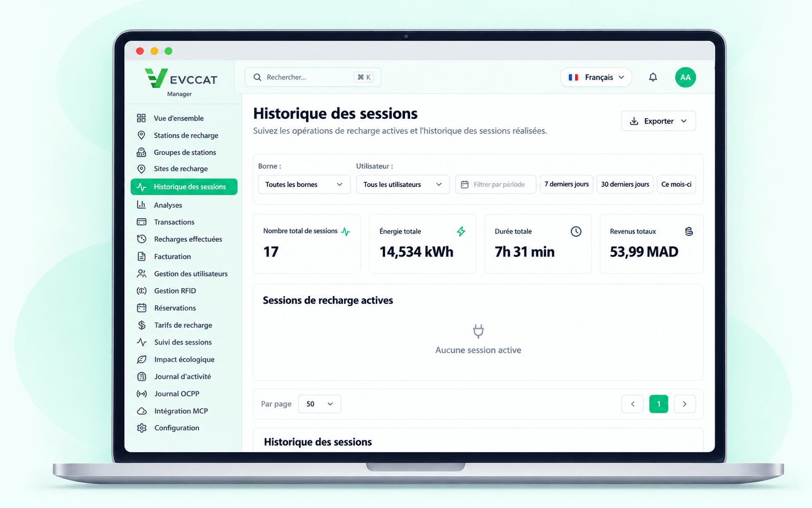Click the Groupes de stations icon
The image size is (812, 508).
pos(141,152)
